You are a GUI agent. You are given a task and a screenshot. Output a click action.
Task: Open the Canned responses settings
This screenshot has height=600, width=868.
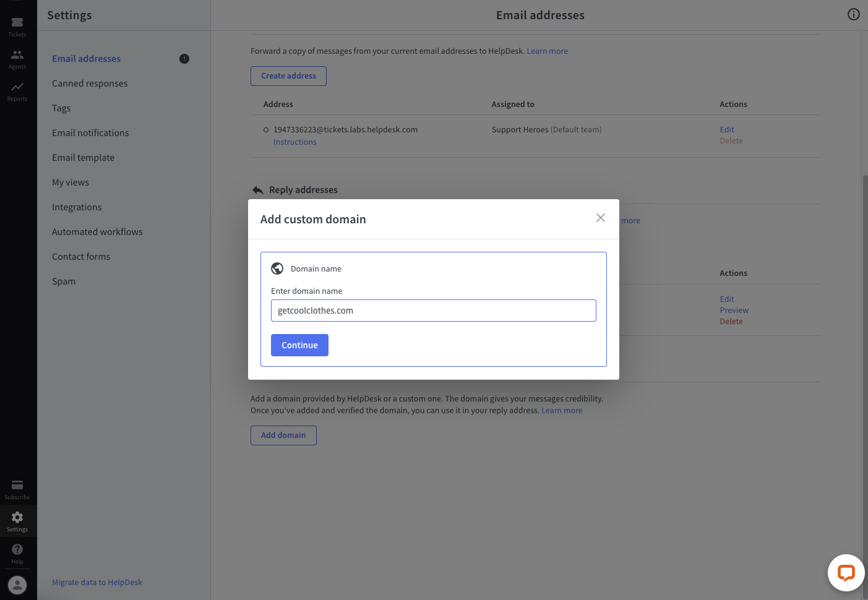[x=90, y=83]
